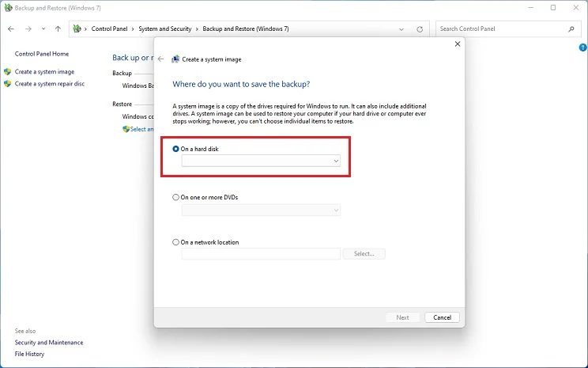This screenshot has width=588, height=368.
Task: Cancel the system image wizard
Action: [442, 317]
